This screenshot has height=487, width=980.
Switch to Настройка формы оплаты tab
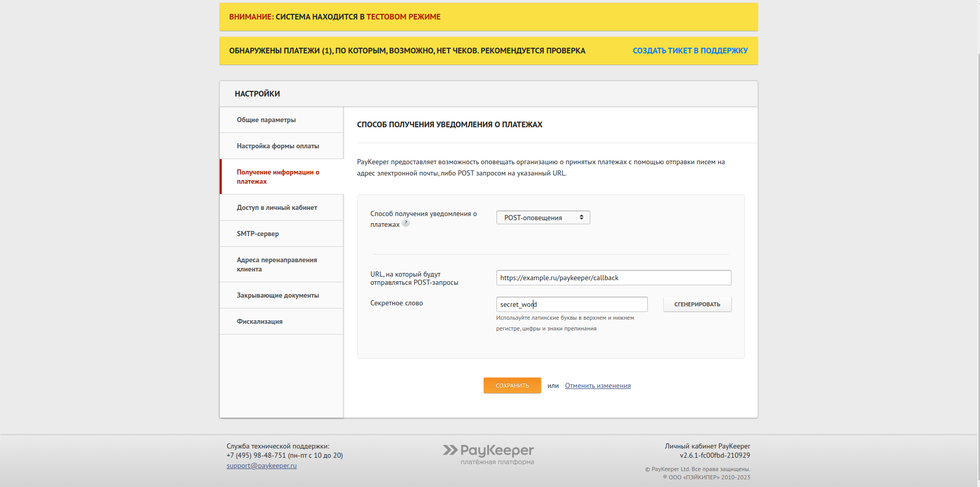pos(278,146)
